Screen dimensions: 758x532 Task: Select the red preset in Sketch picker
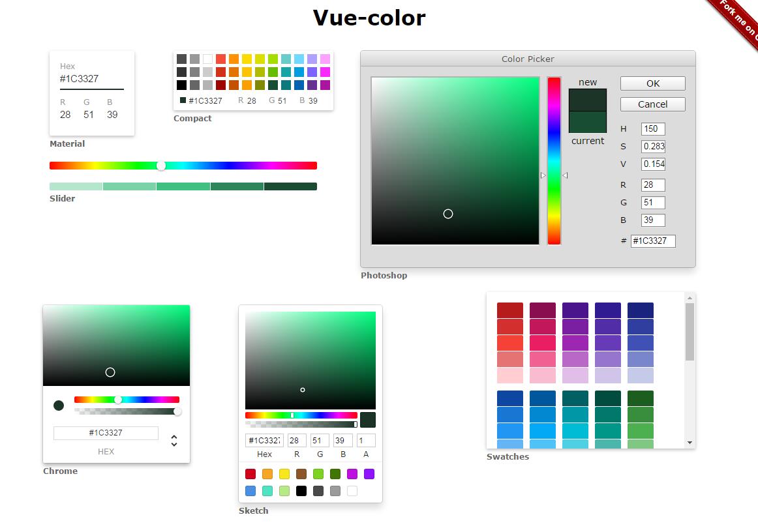[250, 474]
